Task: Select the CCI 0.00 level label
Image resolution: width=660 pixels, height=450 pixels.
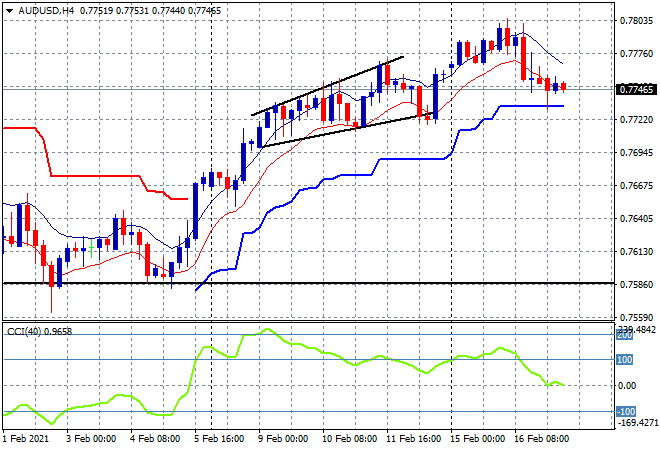Action: 627,386
